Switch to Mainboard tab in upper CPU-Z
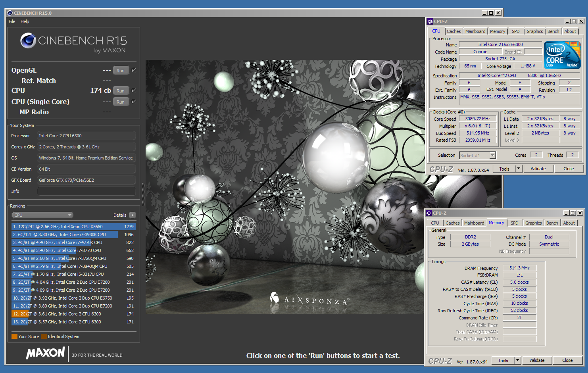Screen dimensions: 588x373 tap(475, 31)
